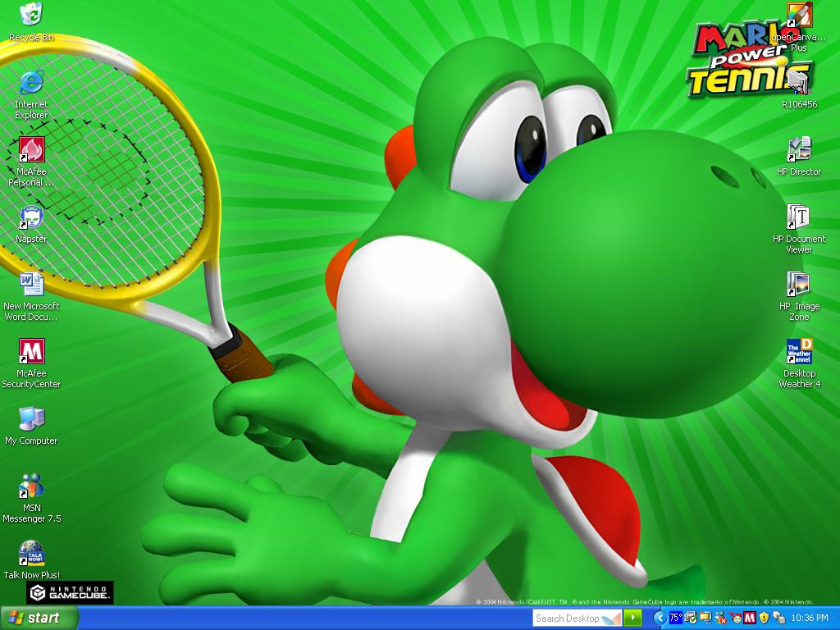Click the red McAfee M tray icon

tap(750, 619)
